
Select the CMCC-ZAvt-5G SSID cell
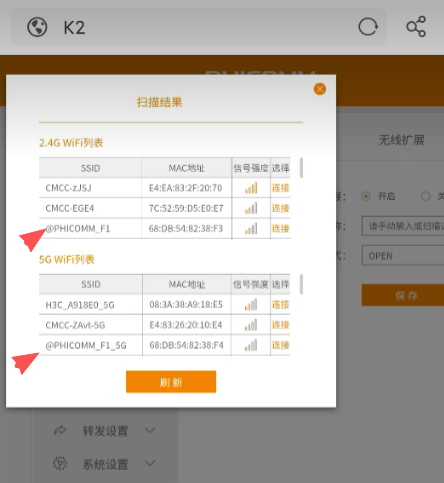(x=91, y=325)
